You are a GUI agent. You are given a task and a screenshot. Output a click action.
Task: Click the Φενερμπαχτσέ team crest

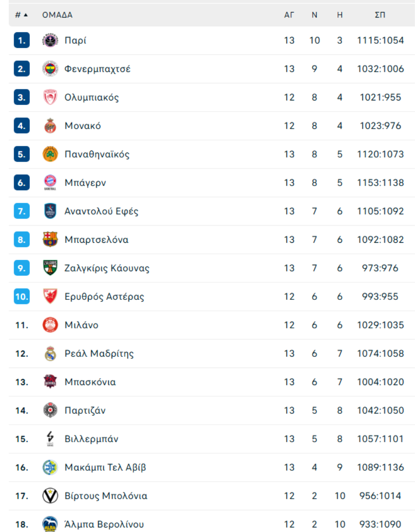coord(50,69)
